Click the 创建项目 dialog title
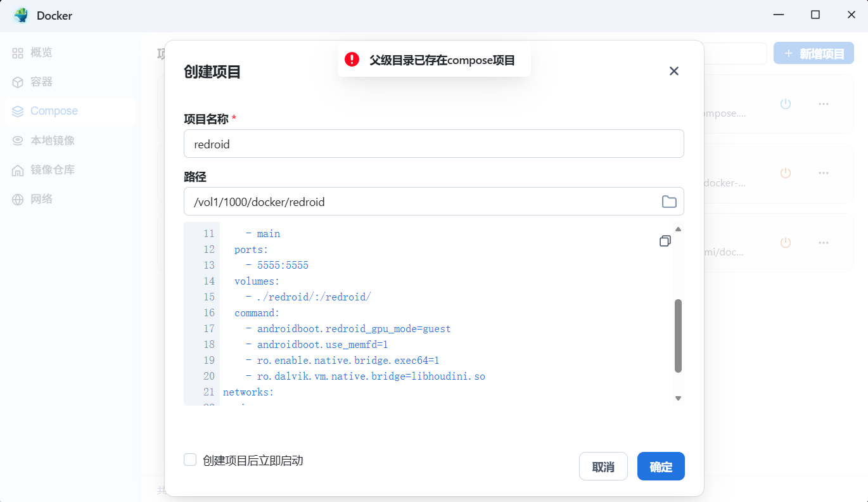This screenshot has height=502, width=868. click(x=212, y=72)
